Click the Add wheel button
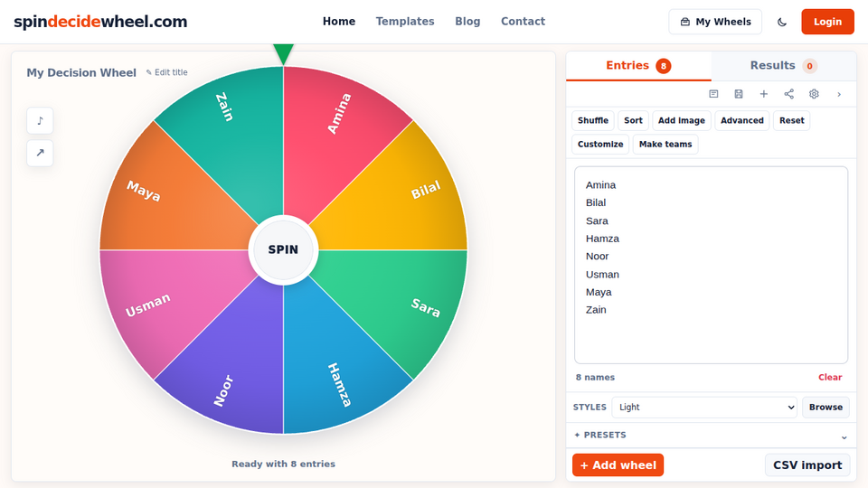Image resolution: width=868 pixels, height=488 pixels. [618, 465]
